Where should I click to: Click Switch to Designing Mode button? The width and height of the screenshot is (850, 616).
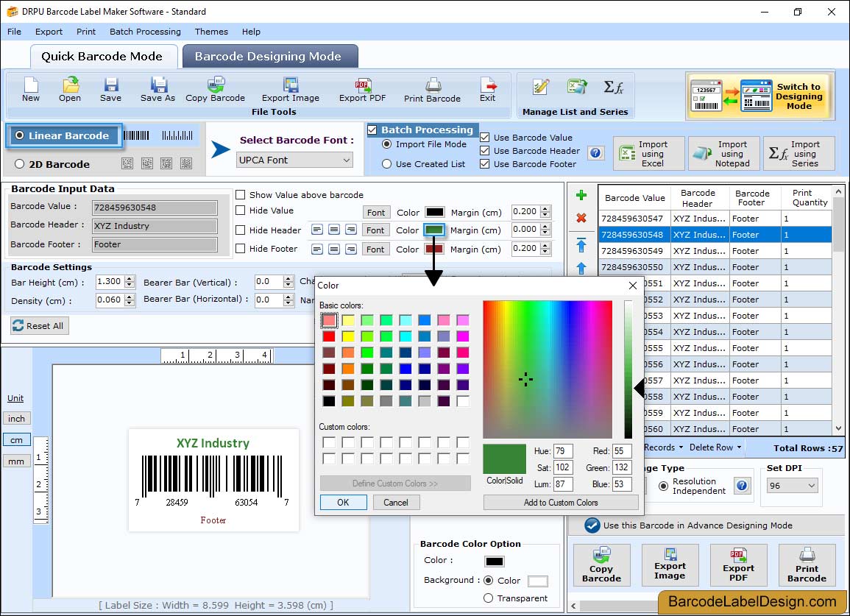[x=759, y=96]
